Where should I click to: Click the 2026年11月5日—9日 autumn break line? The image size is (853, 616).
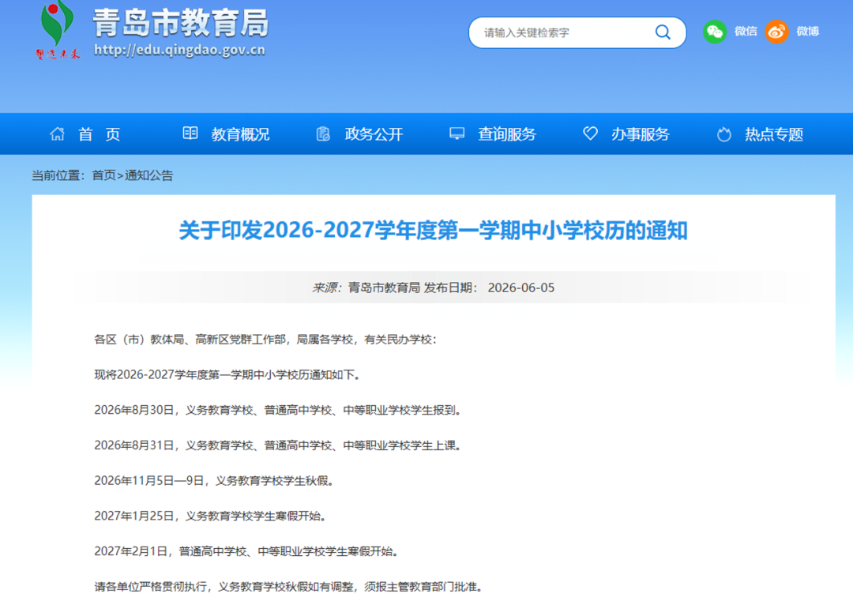(x=214, y=481)
